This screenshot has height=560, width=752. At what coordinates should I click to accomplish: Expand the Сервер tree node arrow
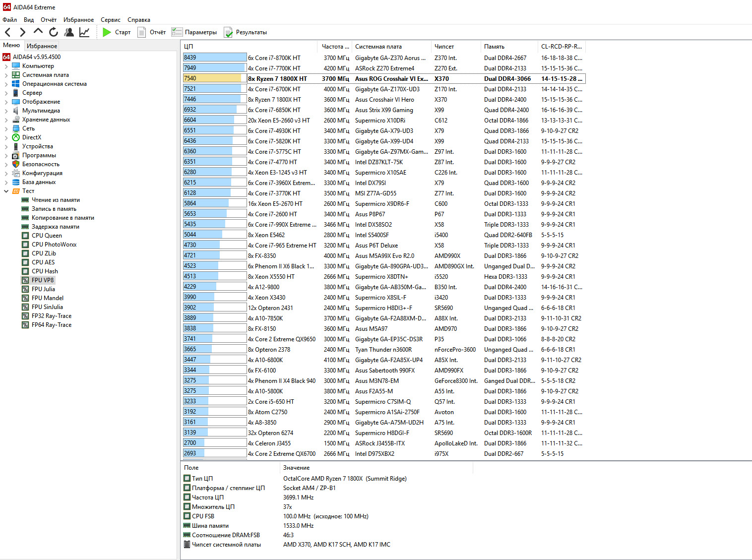pos(6,93)
